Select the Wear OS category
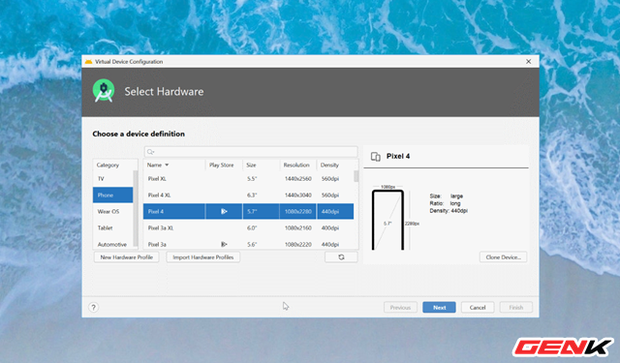The image size is (620, 363). [113, 212]
